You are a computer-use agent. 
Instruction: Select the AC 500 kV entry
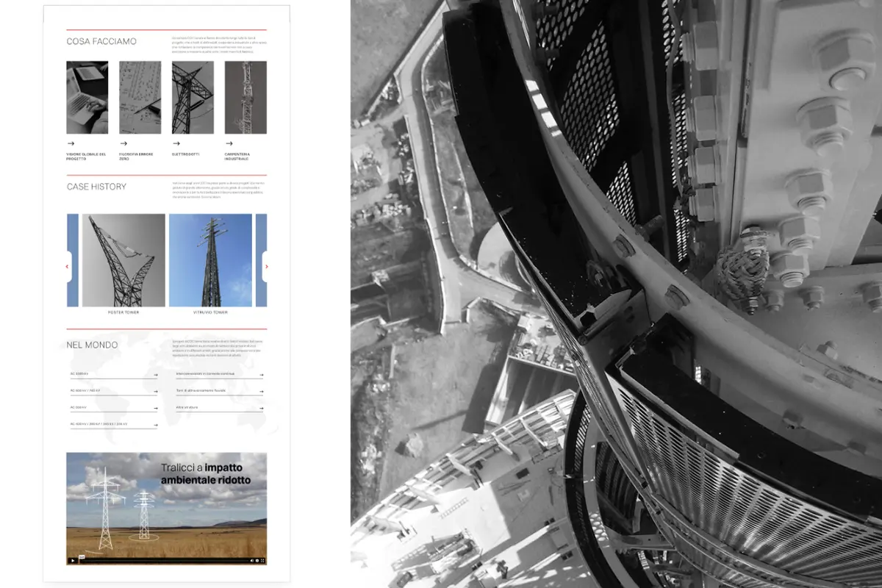click(x=113, y=408)
